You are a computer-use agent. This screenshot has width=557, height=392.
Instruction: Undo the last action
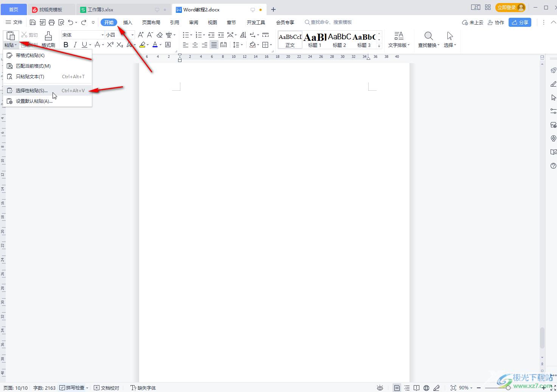tap(70, 22)
